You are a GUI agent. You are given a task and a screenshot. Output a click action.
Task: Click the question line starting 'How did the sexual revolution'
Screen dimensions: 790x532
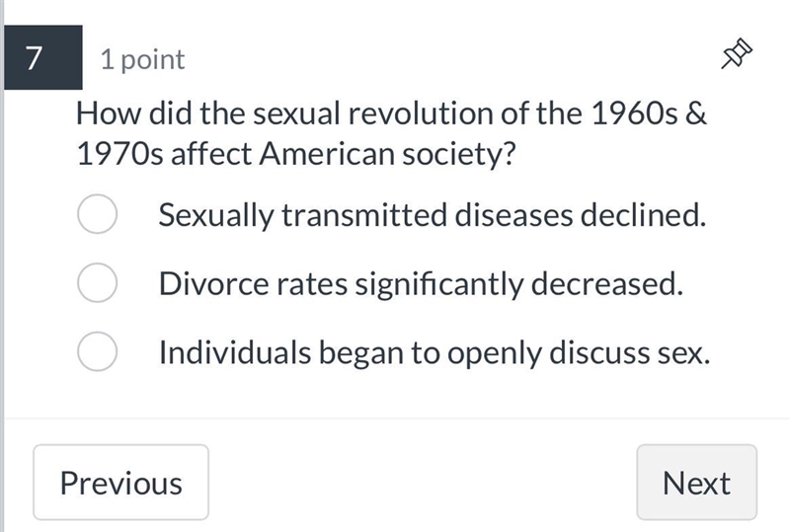click(391, 113)
